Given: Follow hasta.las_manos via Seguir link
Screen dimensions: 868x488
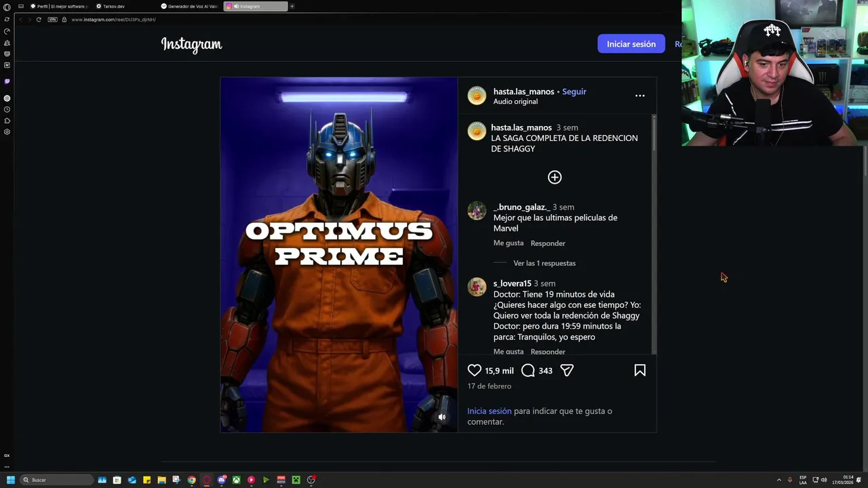Looking at the screenshot, I should (574, 91).
